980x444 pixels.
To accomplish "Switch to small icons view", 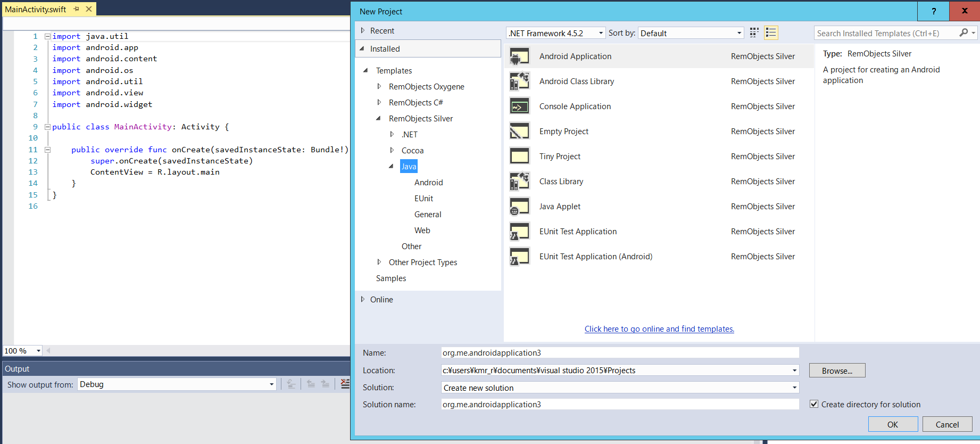I will [x=754, y=33].
